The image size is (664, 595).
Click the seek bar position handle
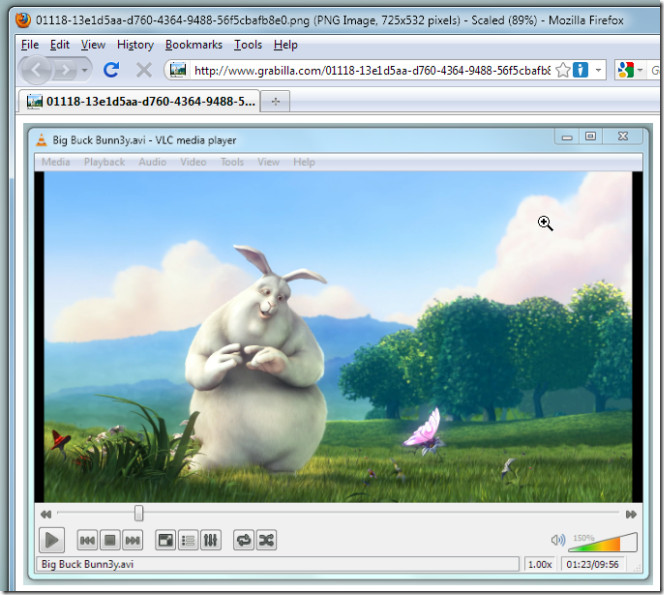click(138, 513)
